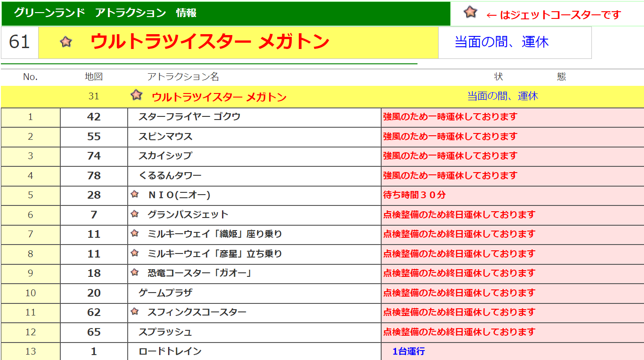The height and width of the screenshot is (360, 644).
Task: Click the 地図 column header
Action: (94, 77)
